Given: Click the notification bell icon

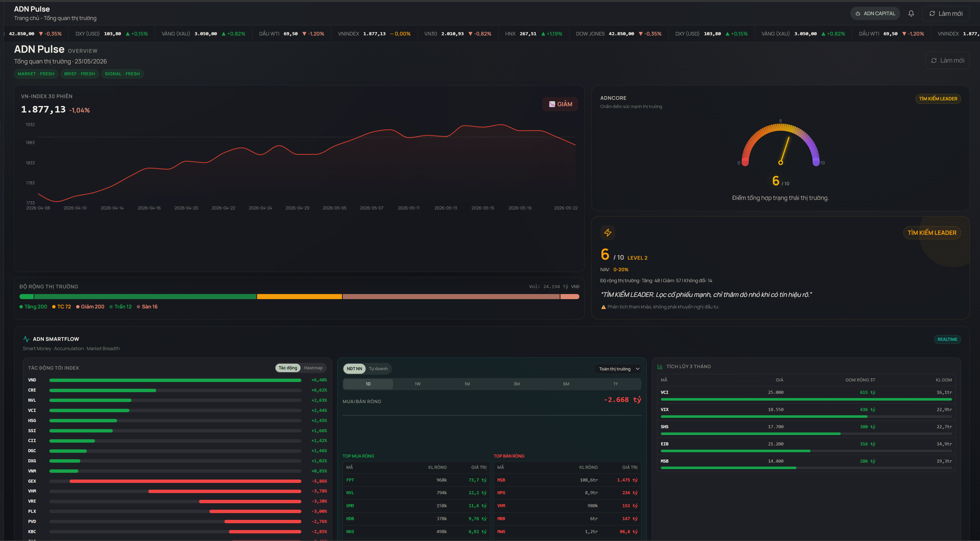Looking at the screenshot, I should click(911, 13).
